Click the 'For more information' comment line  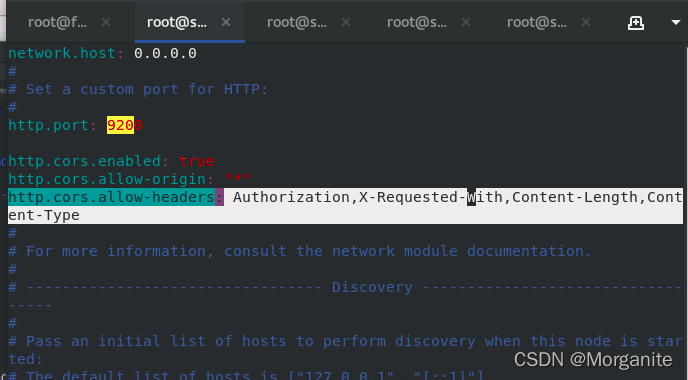(x=300, y=251)
